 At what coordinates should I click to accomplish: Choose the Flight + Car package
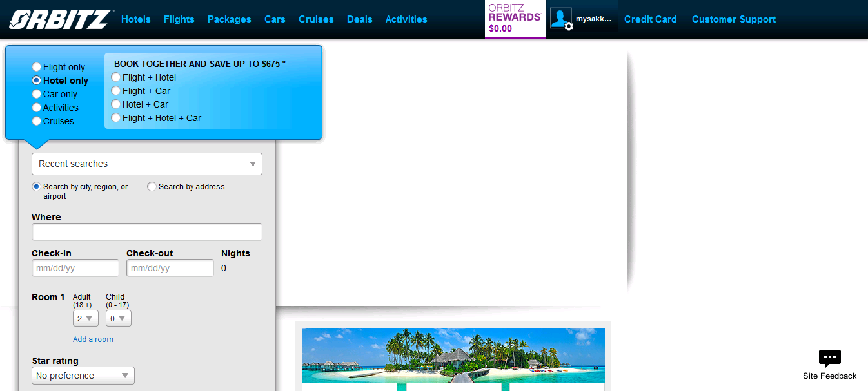point(116,91)
